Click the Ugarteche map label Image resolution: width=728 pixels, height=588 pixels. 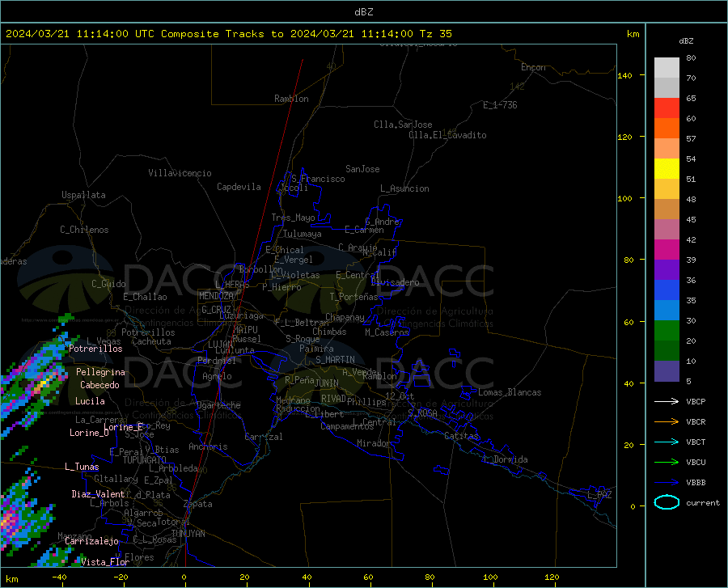(218, 405)
